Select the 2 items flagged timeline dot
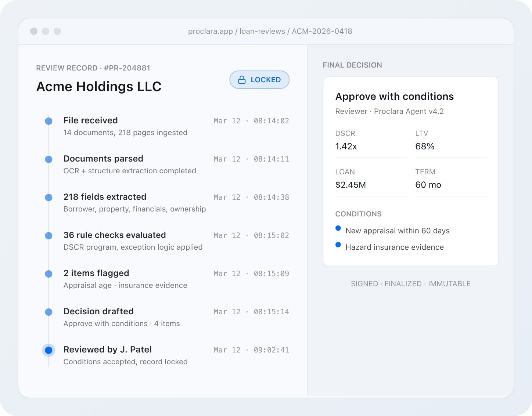The image size is (532, 416). [x=48, y=274]
